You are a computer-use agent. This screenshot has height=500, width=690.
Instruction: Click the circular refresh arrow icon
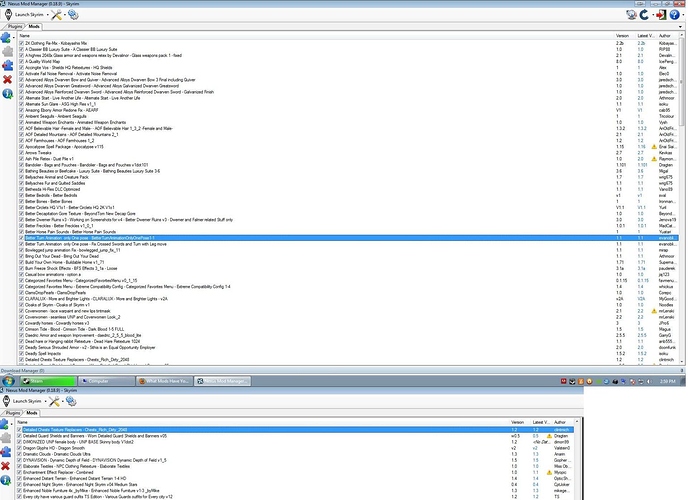(644, 15)
